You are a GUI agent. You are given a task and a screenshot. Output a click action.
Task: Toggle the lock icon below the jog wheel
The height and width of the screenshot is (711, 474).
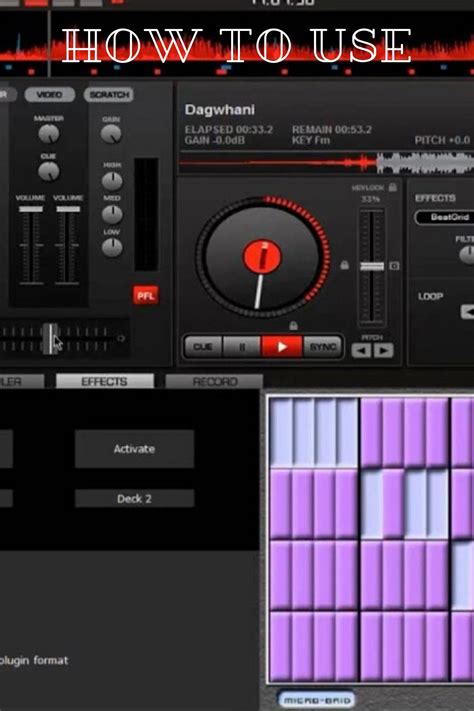tap(293, 325)
